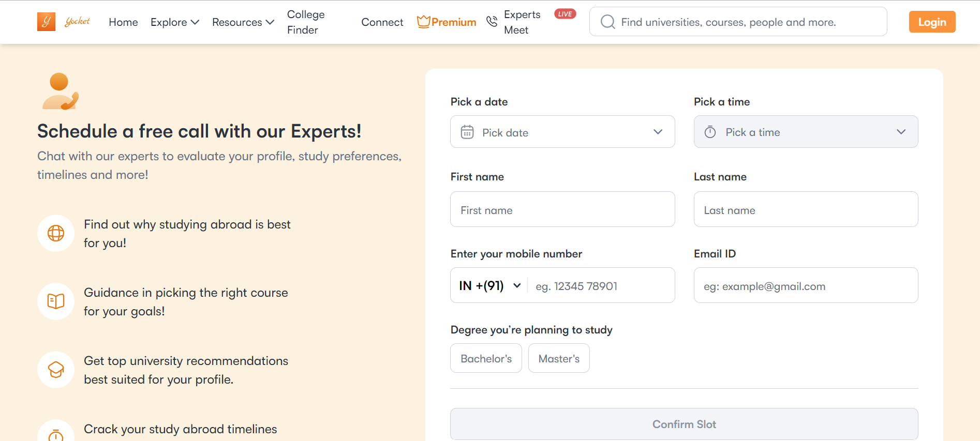Click the Yocket wordmark text logo
Image resolution: width=980 pixels, height=441 pixels.
coord(78,21)
